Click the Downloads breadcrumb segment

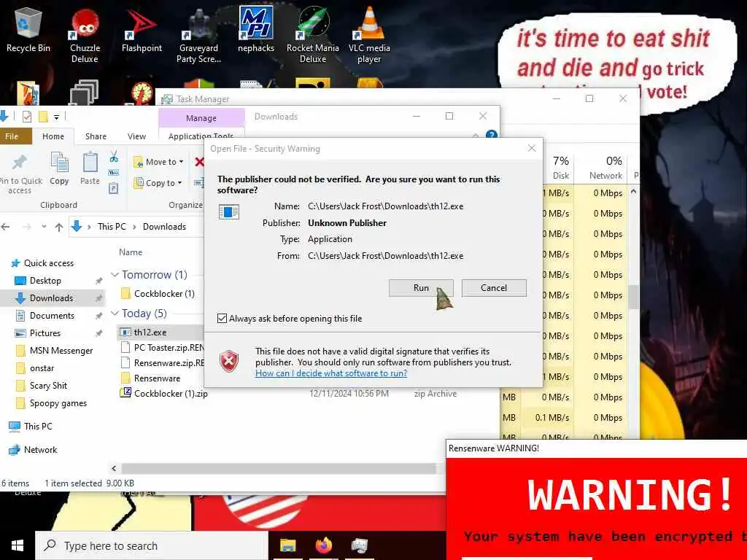coord(164,227)
